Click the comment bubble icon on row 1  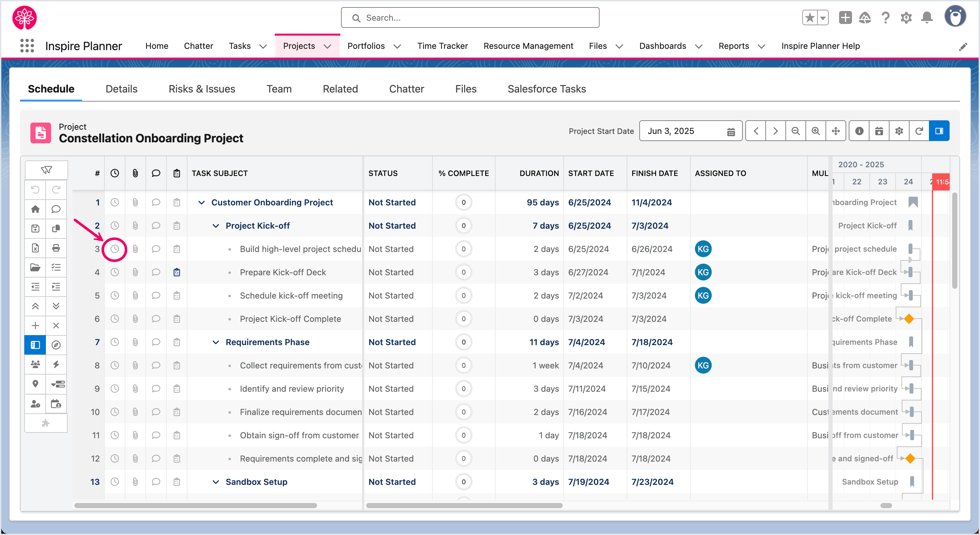[156, 202]
